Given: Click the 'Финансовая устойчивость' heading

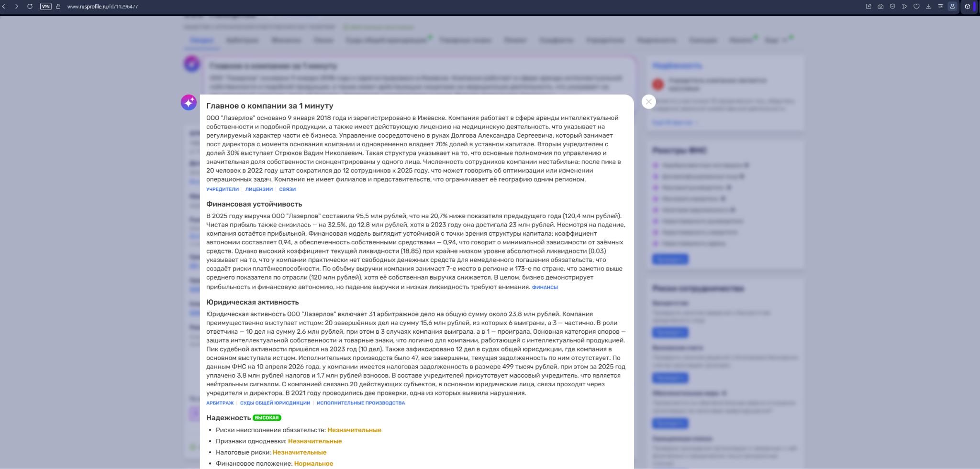Looking at the screenshot, I should [x=254, y=204].
